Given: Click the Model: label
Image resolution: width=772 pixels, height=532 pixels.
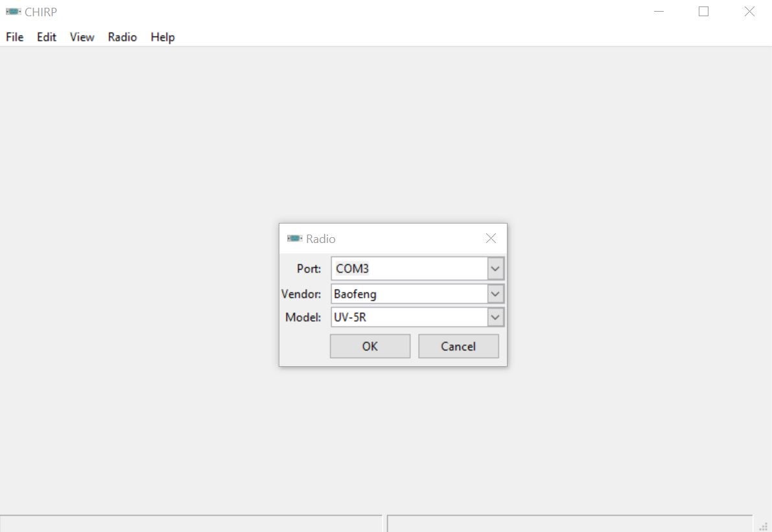Looking at the screenshot, I should pyautogui.click(x=303, y=317).
